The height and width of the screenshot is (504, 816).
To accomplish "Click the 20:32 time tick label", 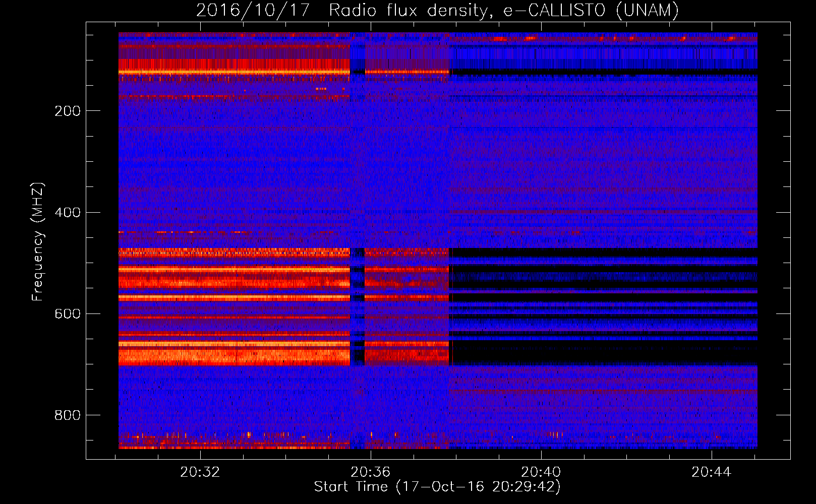I will coord(200,472).
